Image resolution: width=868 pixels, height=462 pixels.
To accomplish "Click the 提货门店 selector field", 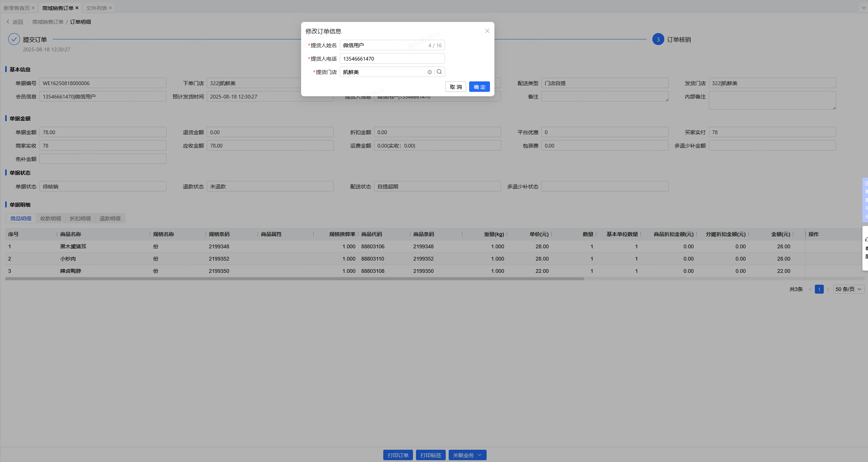I will 392,72.
